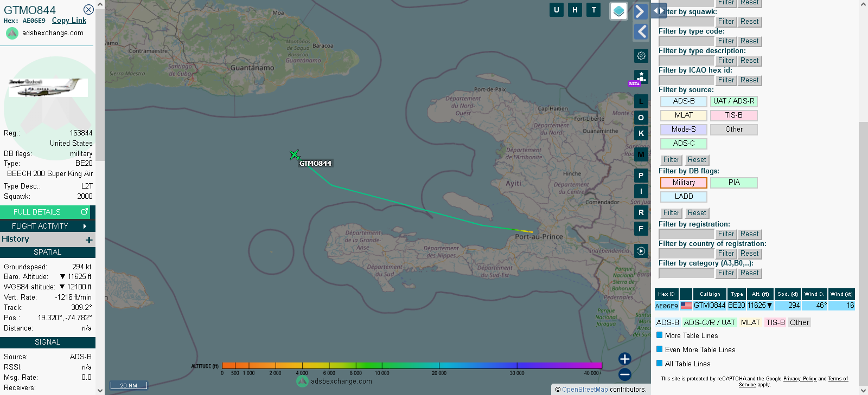
Task: Expand FLIGHT ACTIVITY section
Action: 48,226
